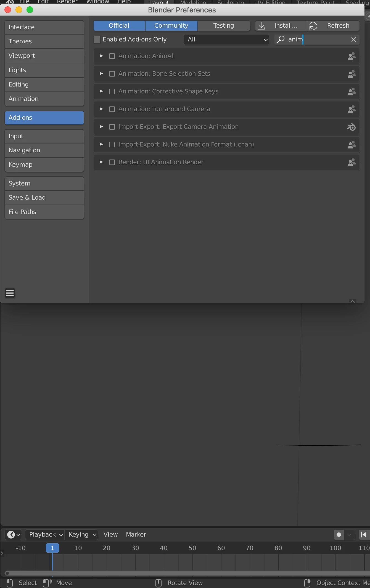Enable the Nuke Animation Format (.chan) add-on
Viewport: 370px width, 588px height.
(112, 145)
